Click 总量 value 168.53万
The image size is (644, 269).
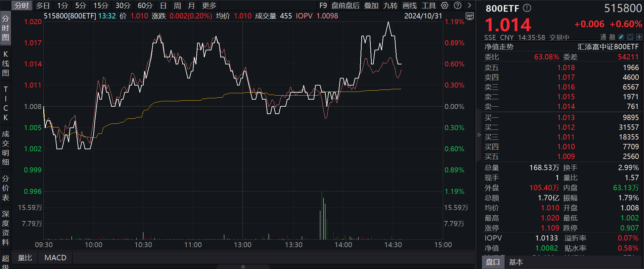pos(544,167)
